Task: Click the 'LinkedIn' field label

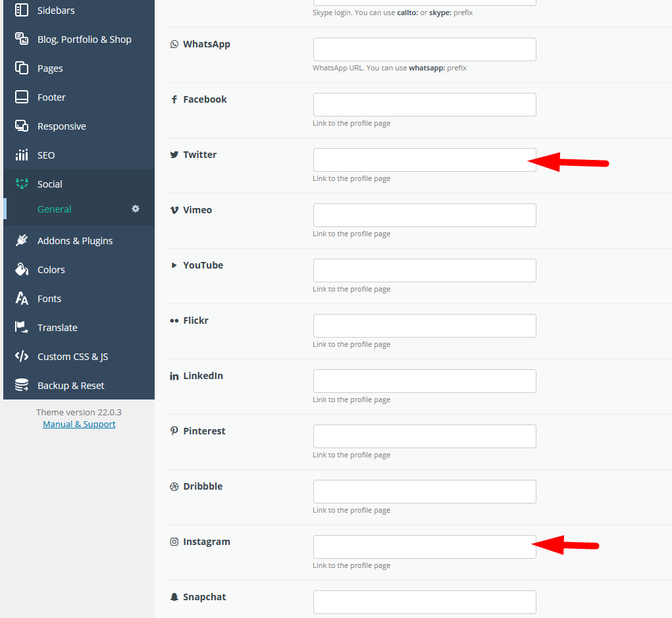Action: coord(203,376)
